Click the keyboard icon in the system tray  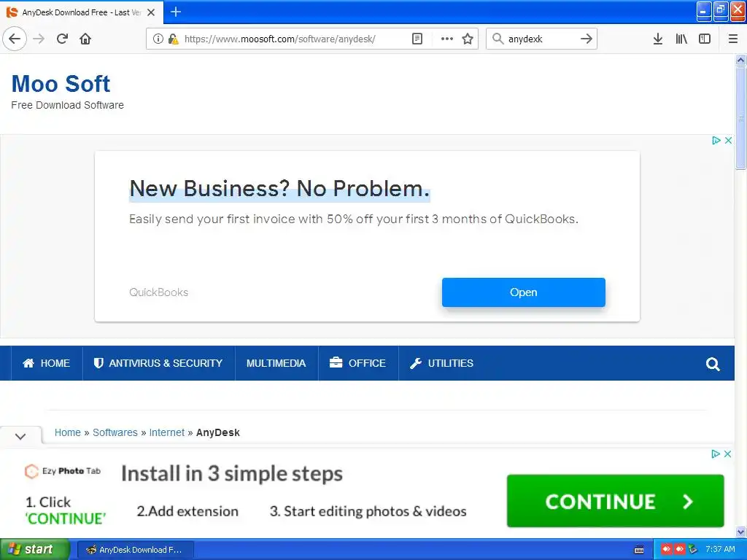[x=639, y=550]
